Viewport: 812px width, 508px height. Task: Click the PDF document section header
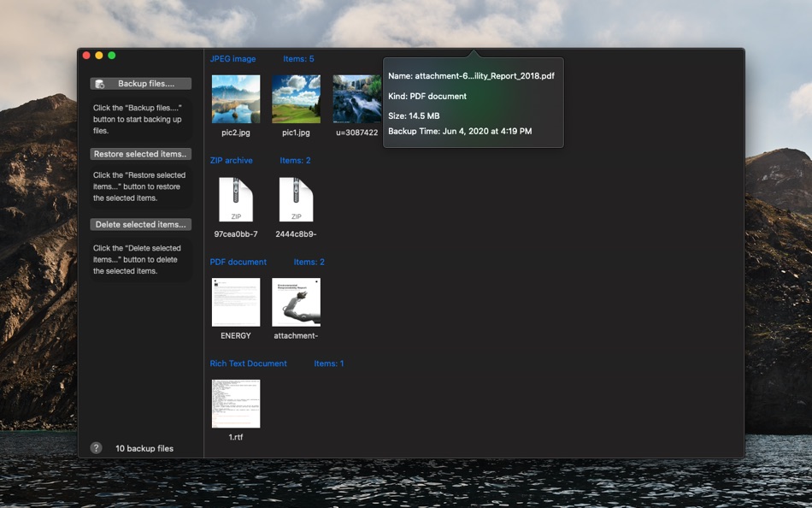point(238,262)
